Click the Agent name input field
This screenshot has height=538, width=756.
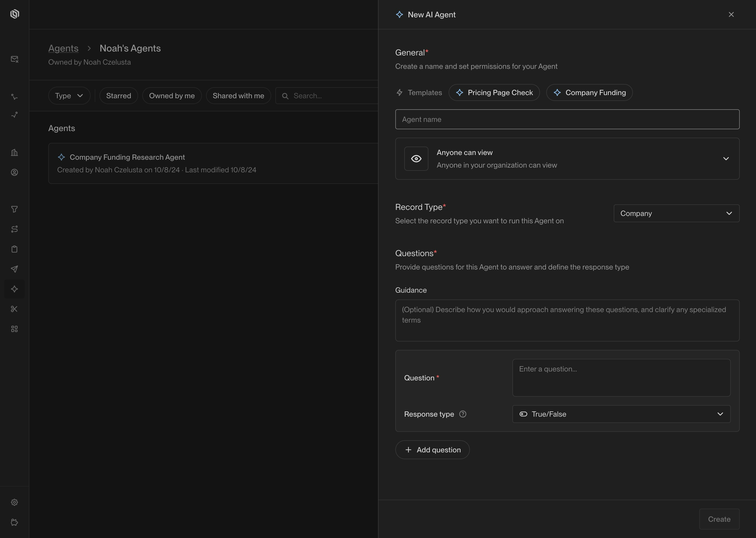(x=567, y=119)
